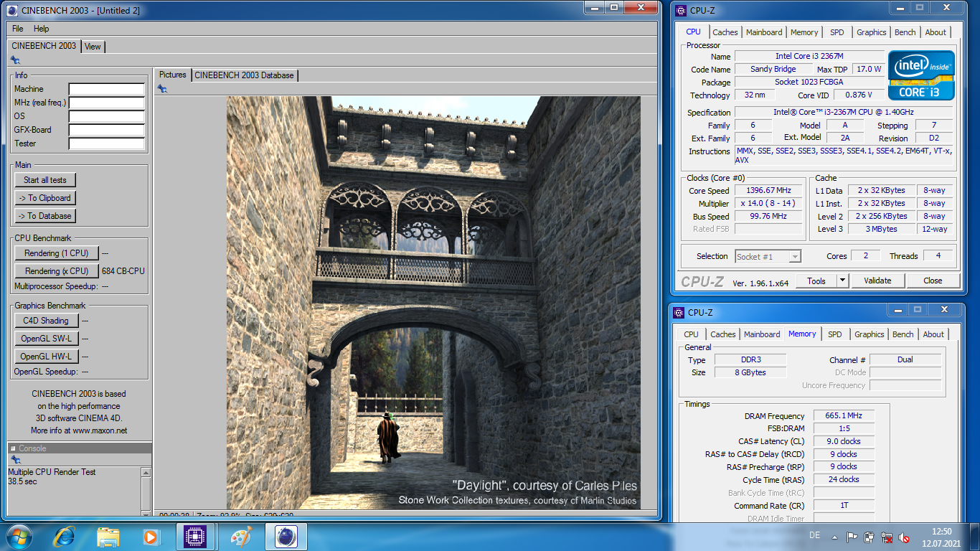Click the Intel Core i3 logo badge
This screenshot has width=980, height=551.
click(921, 75)
